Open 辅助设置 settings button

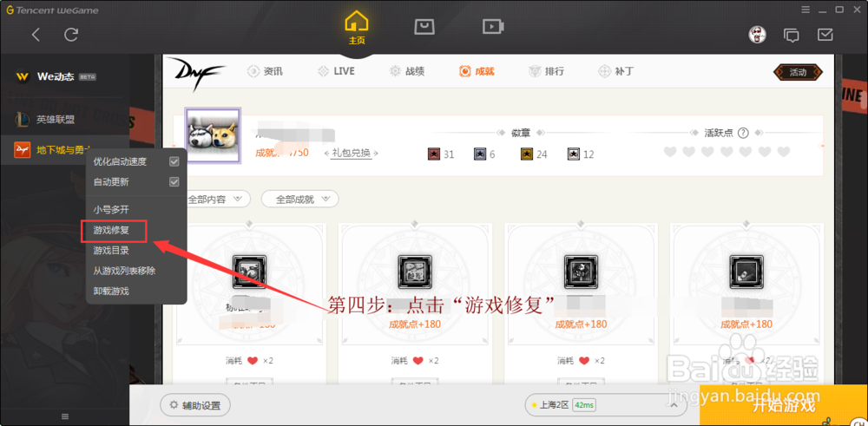pos(194,405)
